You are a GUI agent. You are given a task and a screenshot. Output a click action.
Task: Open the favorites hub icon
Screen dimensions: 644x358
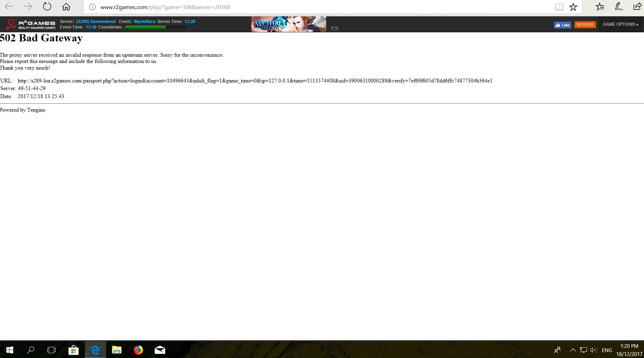[x=600, y=7]
